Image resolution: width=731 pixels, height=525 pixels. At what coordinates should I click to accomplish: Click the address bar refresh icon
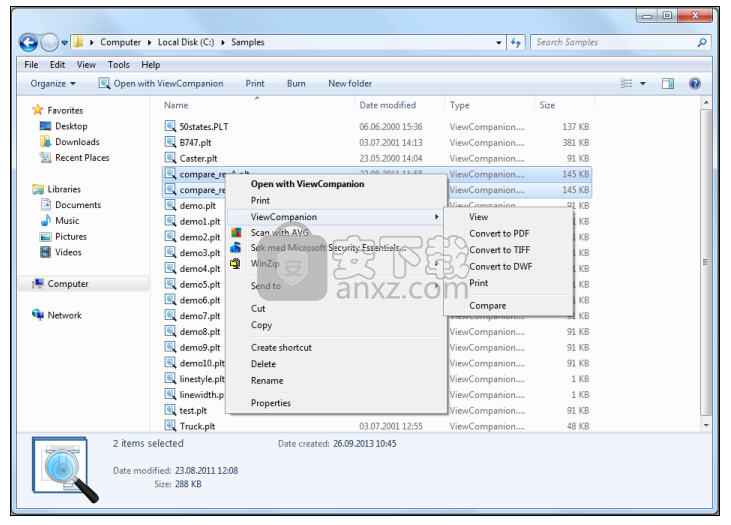pos(516,42)
